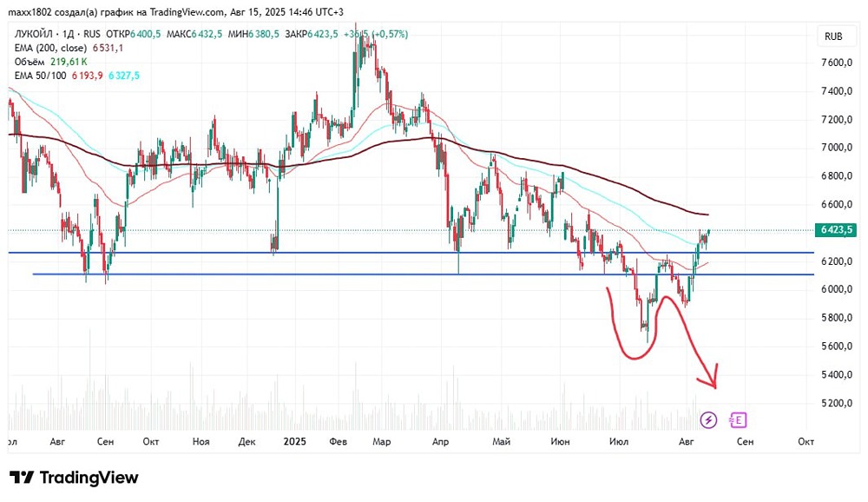
Task: Click the ЛУКОЙЛ · 1Д · RUS symbol title
Action: point(57,35)
